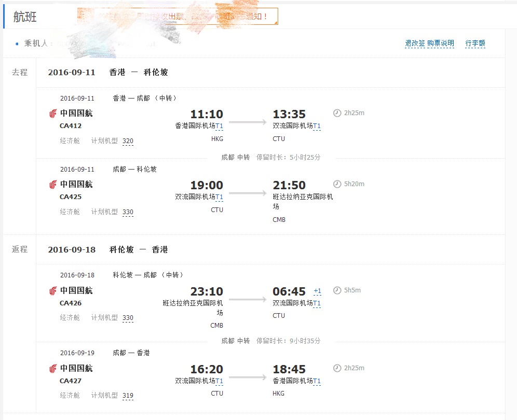Click T1 terminal link under 19:00 departure

point(219,197)
